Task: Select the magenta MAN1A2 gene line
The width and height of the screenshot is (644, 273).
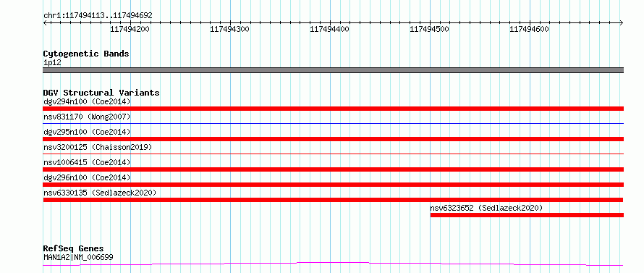Action: (334, 264)
